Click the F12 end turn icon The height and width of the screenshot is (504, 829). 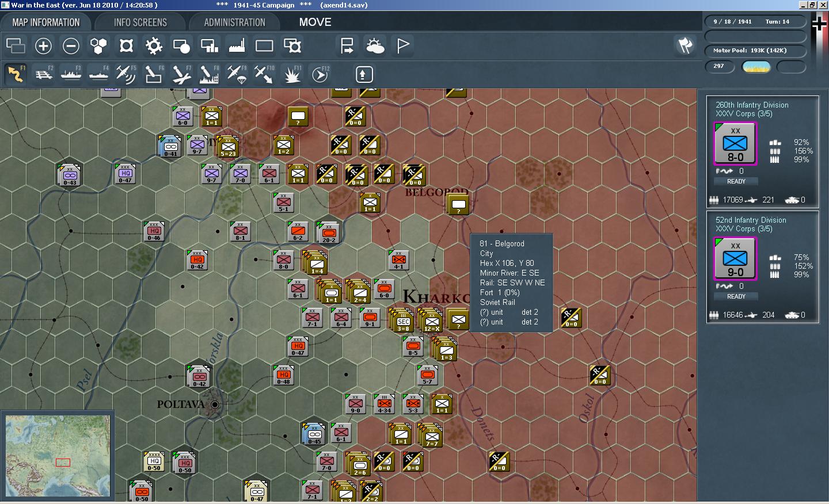[x=320, y=74]
